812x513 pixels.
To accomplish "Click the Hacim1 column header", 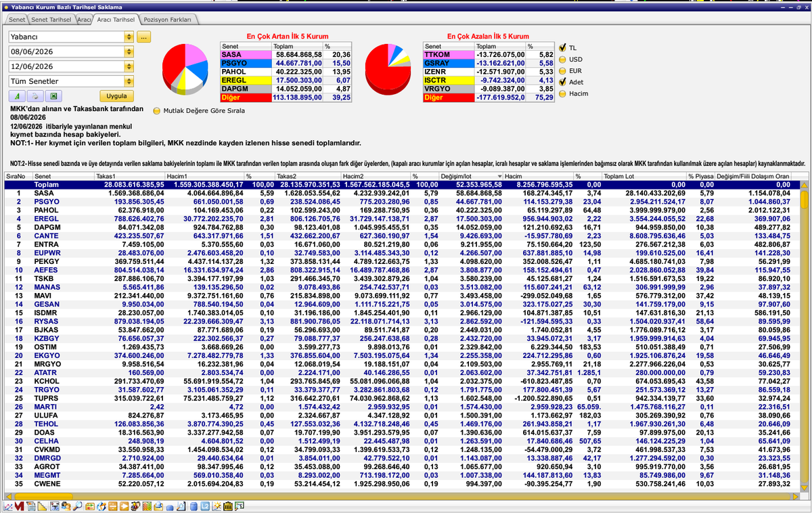I will pos(204,175).
